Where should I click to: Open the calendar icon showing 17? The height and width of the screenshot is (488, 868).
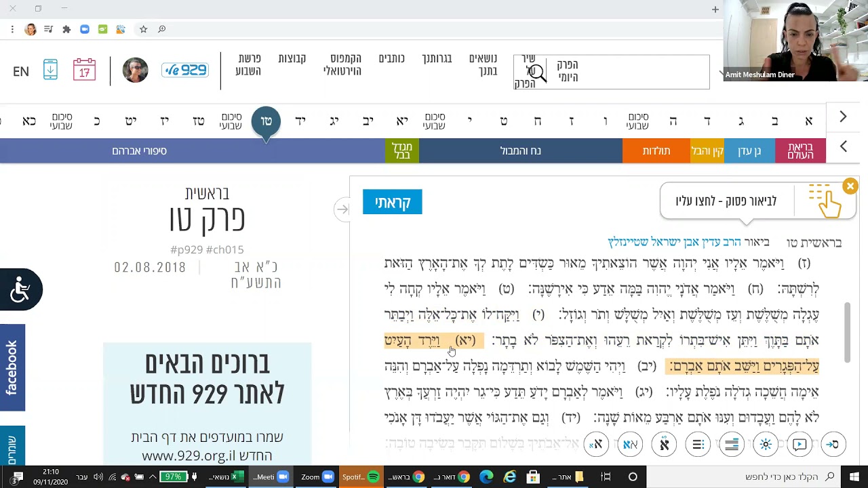[84, 70]
